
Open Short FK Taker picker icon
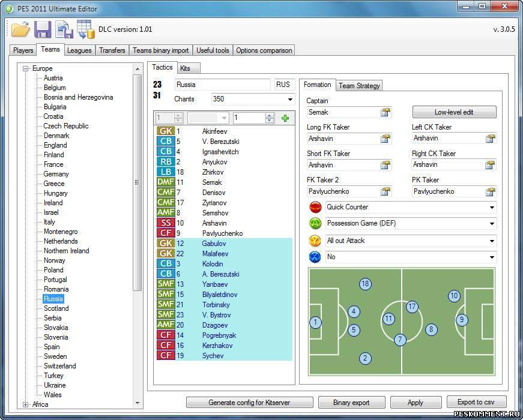pos(385,165)
